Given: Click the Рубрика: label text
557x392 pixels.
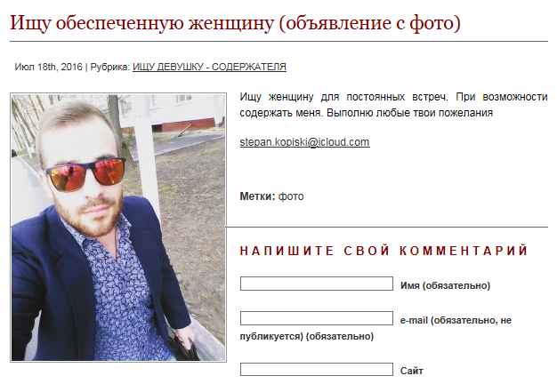Looking at the screenshot, I should click(110, 67).
